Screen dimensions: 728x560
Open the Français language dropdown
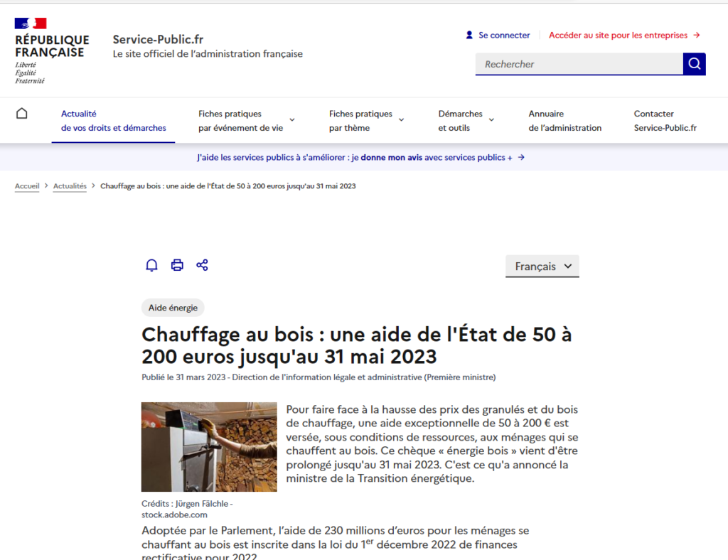tap(542, 266)
